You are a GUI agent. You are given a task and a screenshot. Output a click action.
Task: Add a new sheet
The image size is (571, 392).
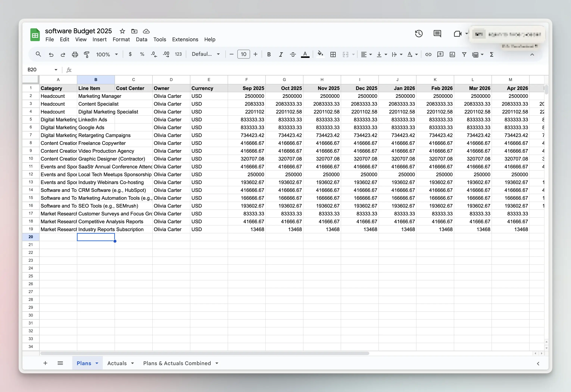pos(46,363)
